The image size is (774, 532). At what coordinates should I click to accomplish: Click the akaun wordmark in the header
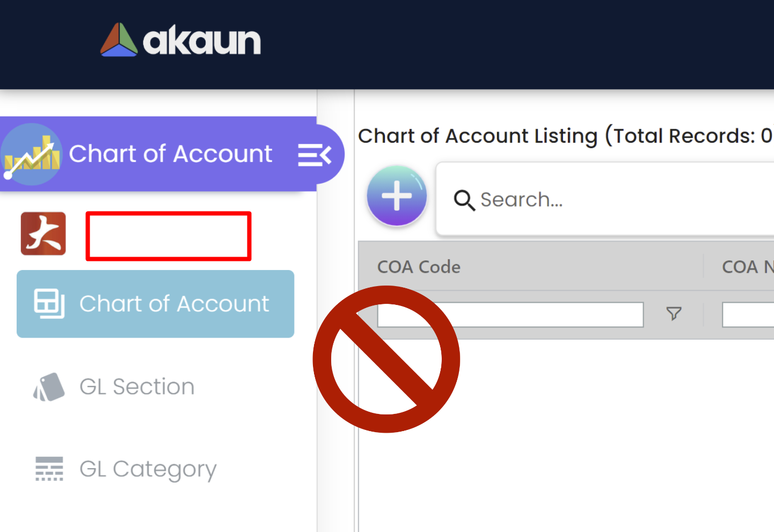pos(202,41)
